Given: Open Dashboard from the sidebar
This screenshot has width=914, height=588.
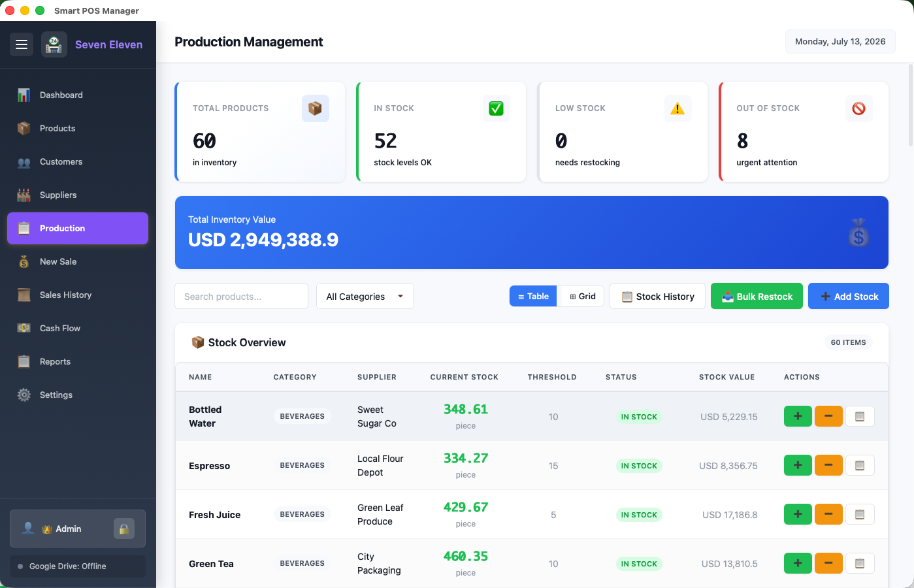Looking at the screenshot, I should 78,95.
